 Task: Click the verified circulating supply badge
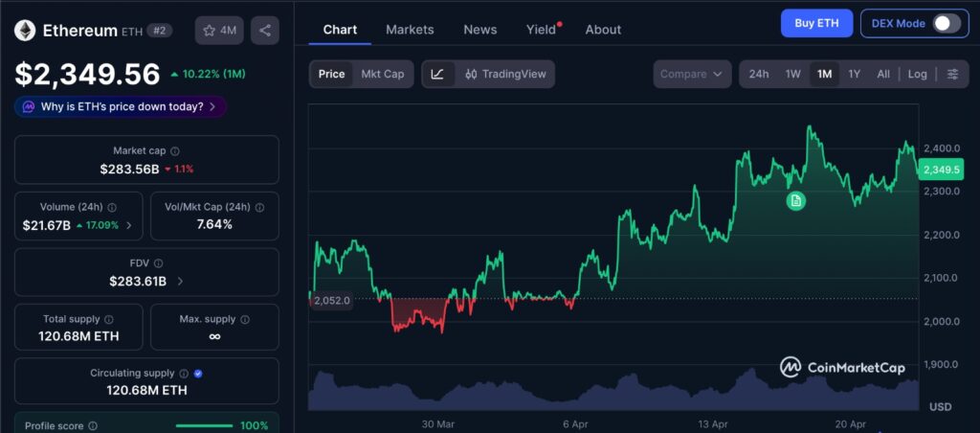click(x=198, y=374)
